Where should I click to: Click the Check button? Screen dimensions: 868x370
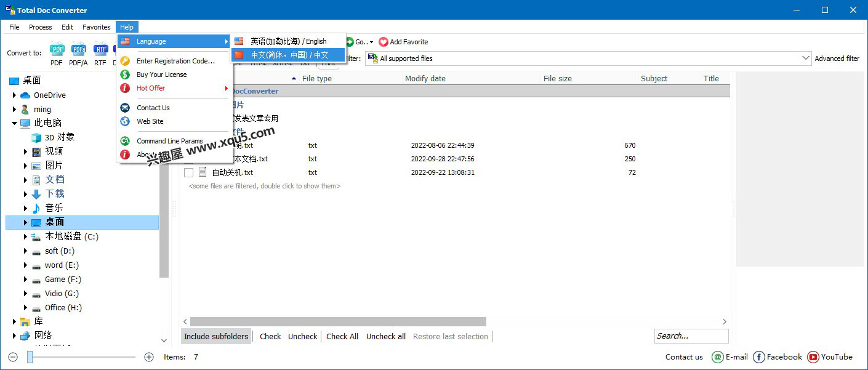tap(270, 336)
